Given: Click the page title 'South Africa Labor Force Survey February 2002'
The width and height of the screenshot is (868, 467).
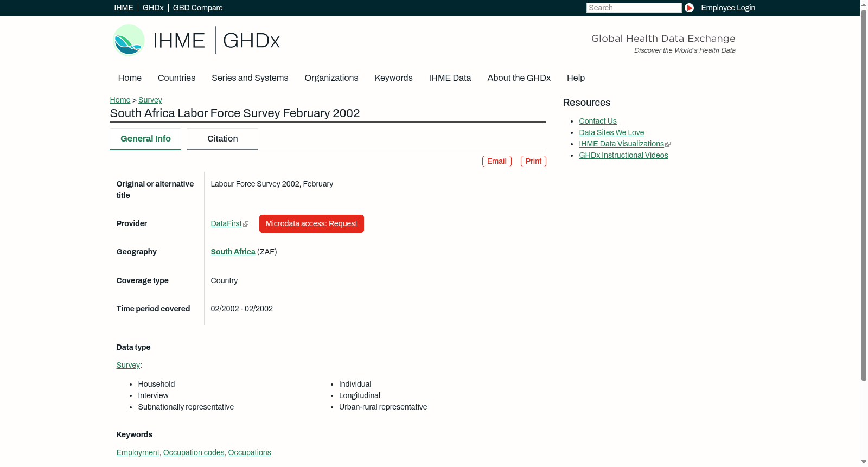Looking at the screenshot, I should (235, 113).
